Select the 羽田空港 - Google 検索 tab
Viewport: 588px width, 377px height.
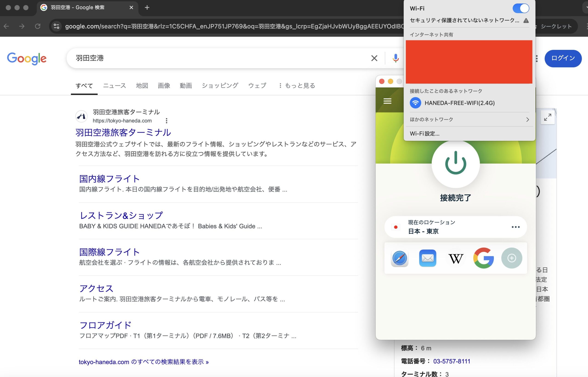[x=87, y=8]
